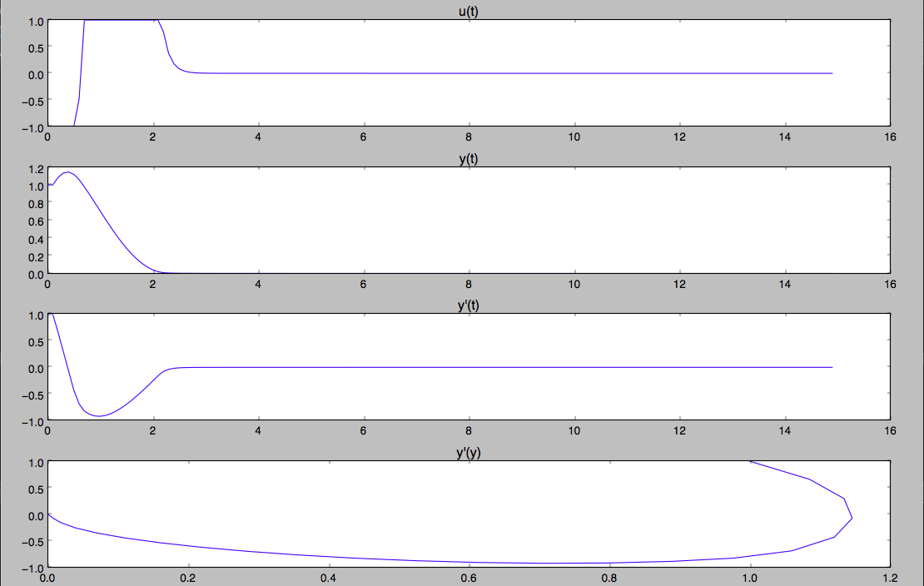Click the peak of the y(t) curve
The width and height of the screenshot is (924, 586).
point(67,172)
